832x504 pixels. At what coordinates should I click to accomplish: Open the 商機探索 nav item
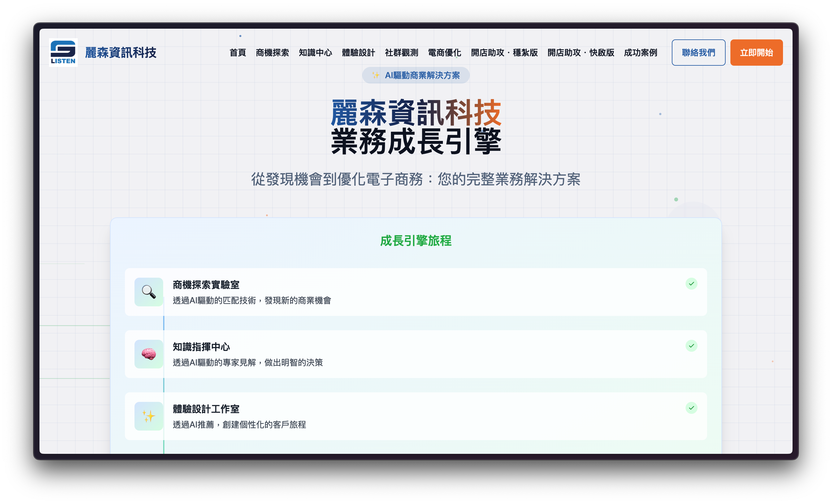(273, 53)
